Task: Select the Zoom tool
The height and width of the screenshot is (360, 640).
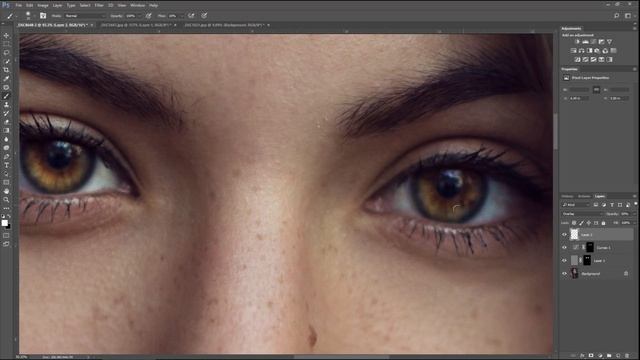Action: tap(6, 200)
